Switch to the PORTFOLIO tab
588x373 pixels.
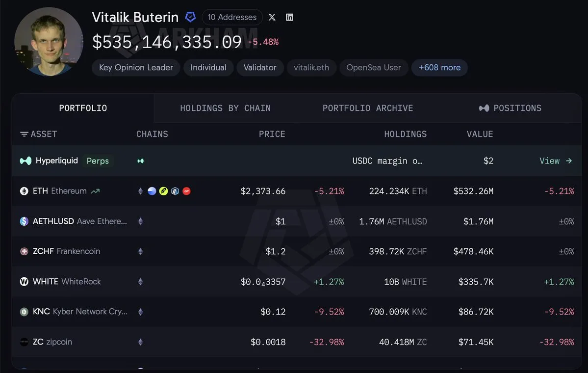coord(83,108)
